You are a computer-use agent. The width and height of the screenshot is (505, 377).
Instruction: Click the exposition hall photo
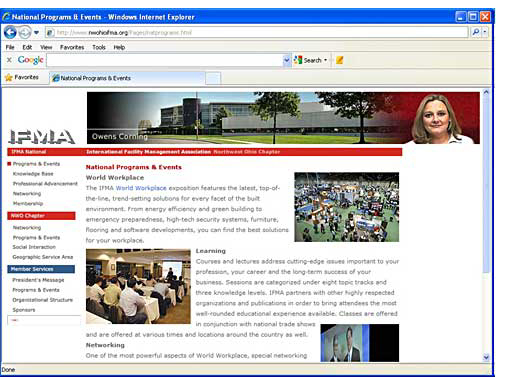(x=346, y=207)
